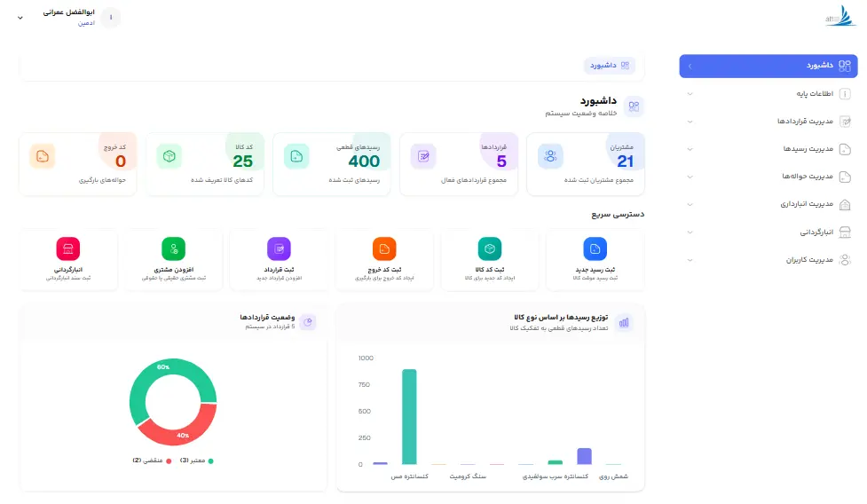Click the bar chart icon beside توزیع رسیدها
This screenshot has height=504, width=867.
624,323
